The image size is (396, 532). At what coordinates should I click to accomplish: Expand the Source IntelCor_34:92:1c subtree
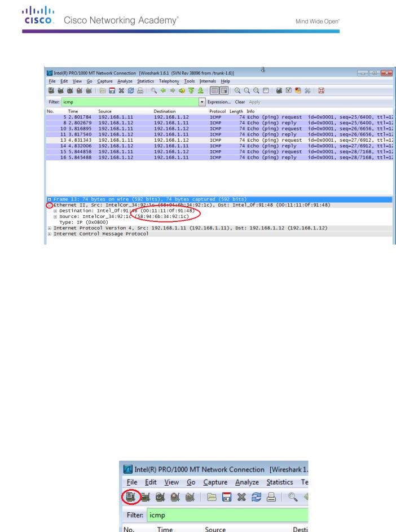(55, 217)
